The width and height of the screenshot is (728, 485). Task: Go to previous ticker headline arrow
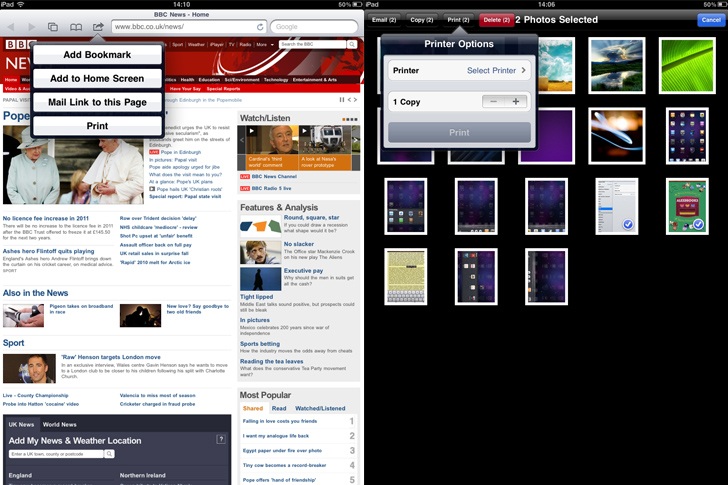[350, 99]
